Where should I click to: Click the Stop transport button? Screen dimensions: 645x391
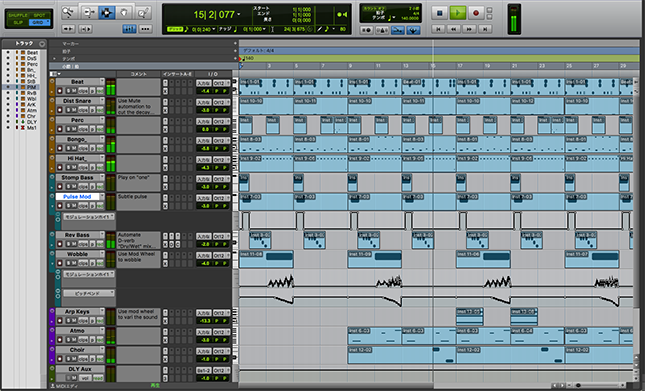[x=439, y=13]
